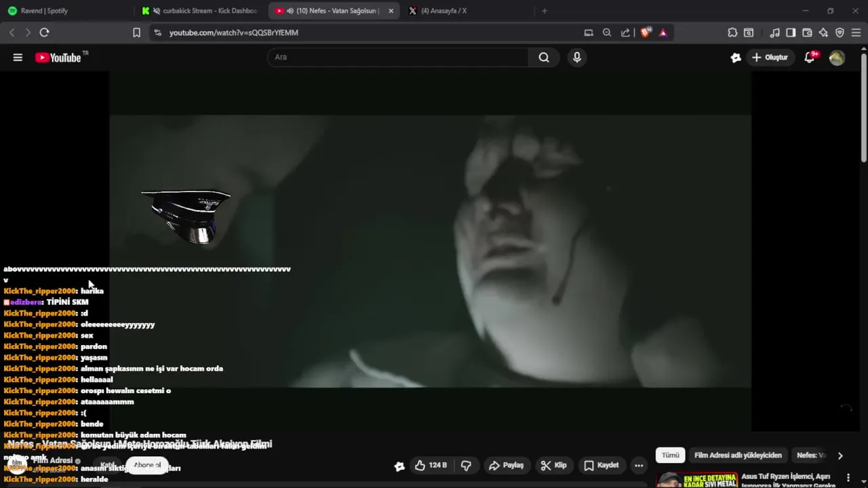The image size is (868, 488).
Task: Click the Klip scissors button
Action: pyautogui.click(x=553, y=466)
